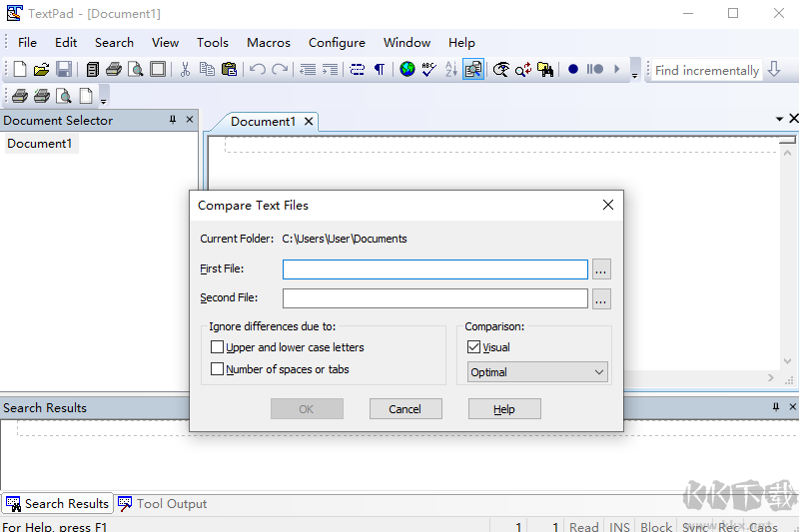
Task: Click the Paste clipboard icon
Action: [230, 69]
